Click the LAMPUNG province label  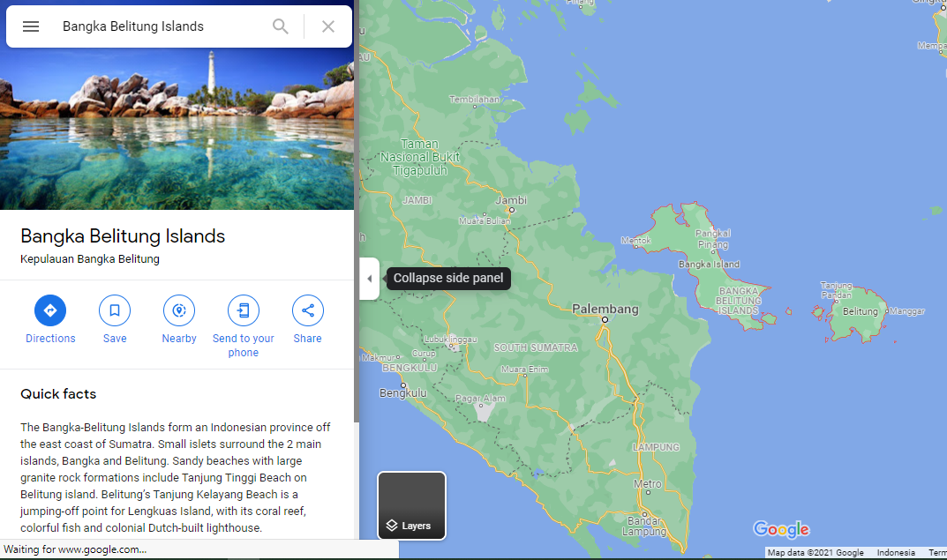tap(656, 447)
